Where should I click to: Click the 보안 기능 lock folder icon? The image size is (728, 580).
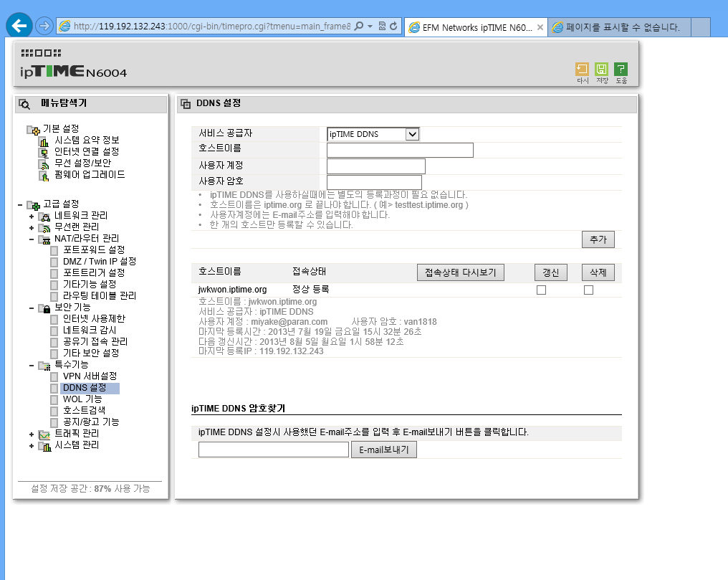coord(44,308)
